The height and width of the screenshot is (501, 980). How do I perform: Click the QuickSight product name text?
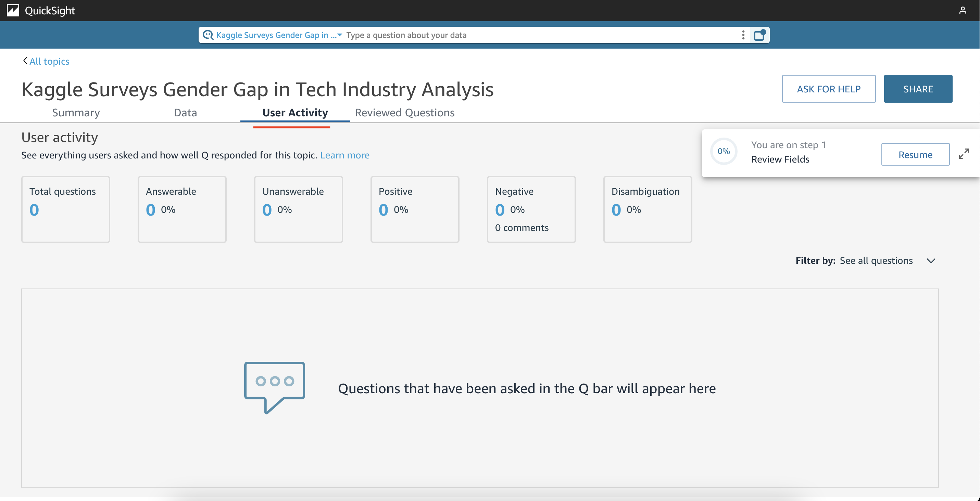click(x=50, y=10)
